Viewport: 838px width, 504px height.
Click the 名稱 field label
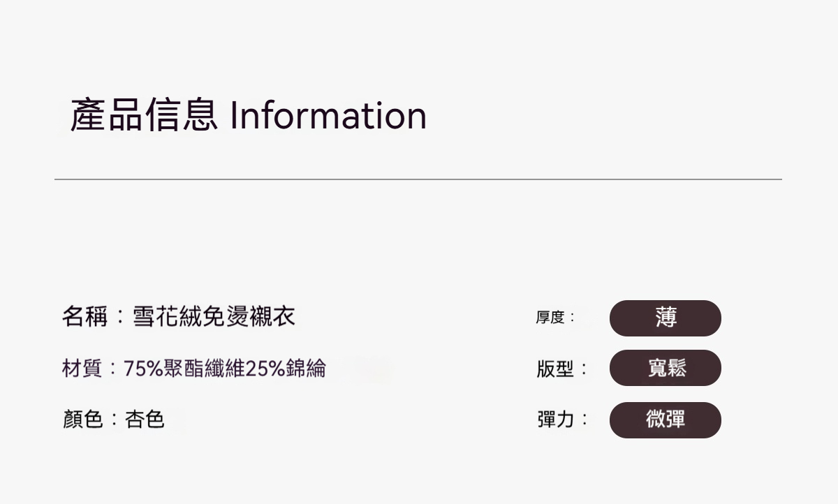coord(84,316)
